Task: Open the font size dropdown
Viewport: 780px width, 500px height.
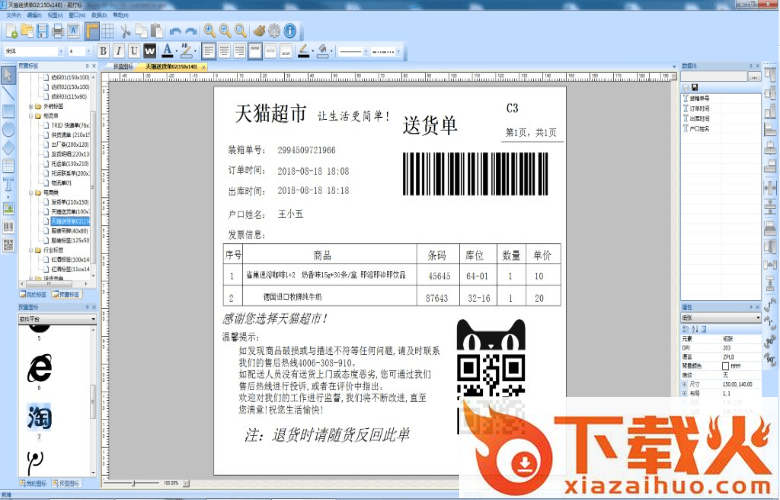Action: tap(78, 50)
